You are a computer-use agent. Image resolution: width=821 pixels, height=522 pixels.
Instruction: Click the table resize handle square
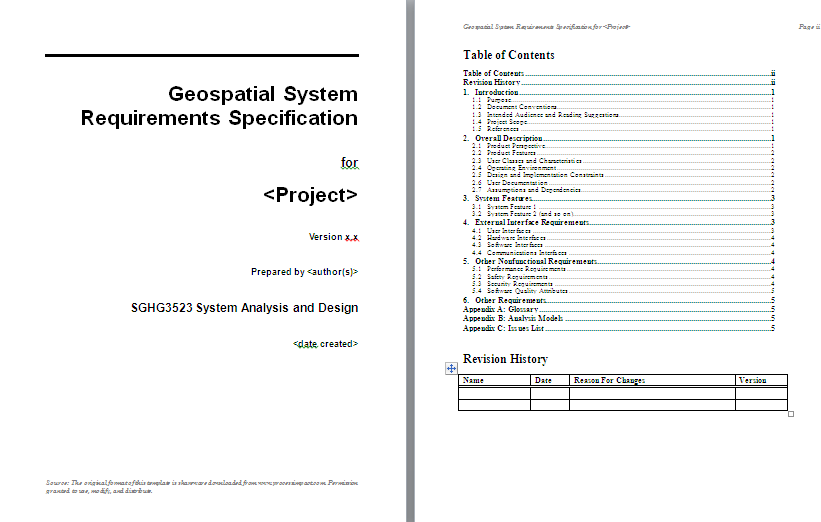point(791,413)
